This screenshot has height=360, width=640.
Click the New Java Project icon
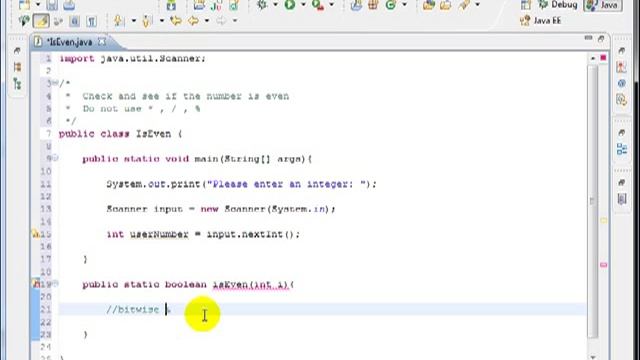[x=356, y=5]
